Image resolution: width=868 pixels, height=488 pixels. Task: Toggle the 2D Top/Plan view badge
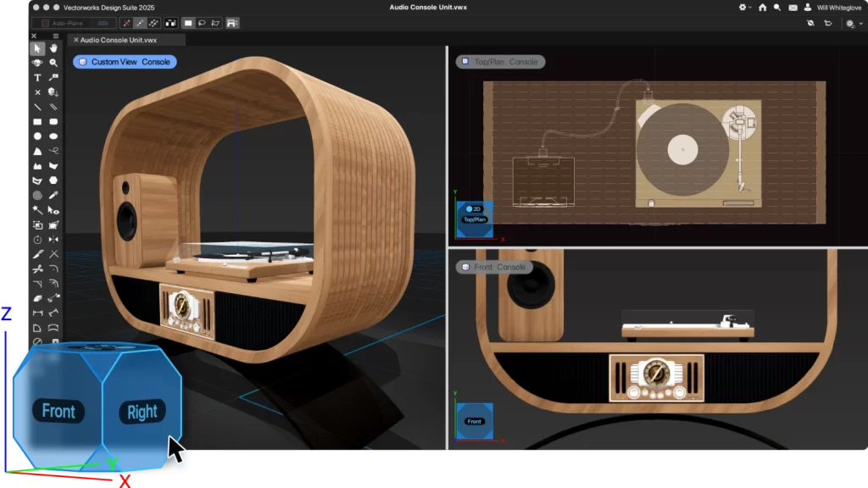[x=474, y=208]
